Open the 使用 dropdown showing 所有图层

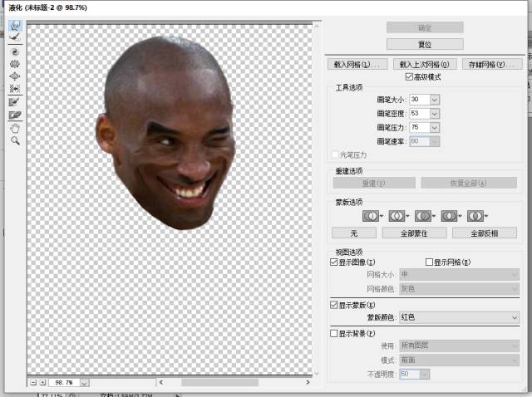459,346
